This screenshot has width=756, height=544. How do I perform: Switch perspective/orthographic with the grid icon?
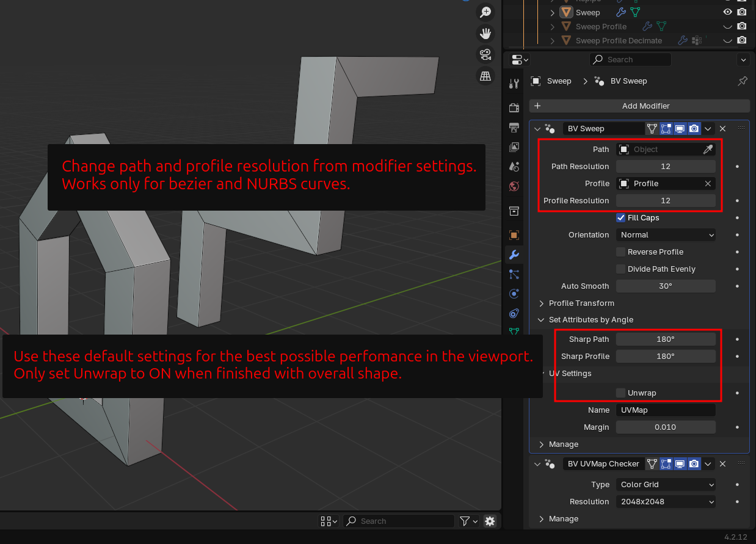[x=485, y=76]
